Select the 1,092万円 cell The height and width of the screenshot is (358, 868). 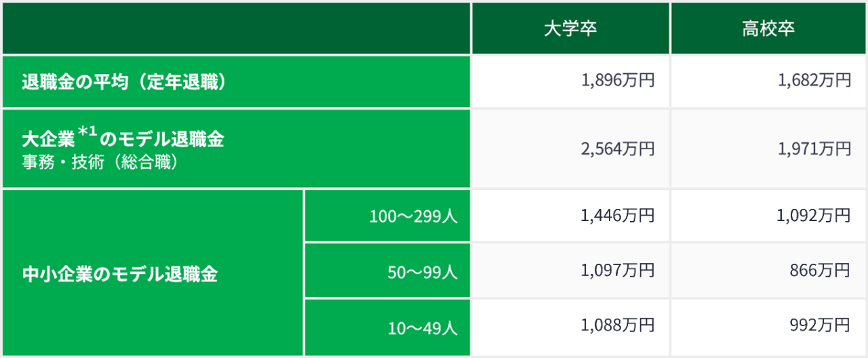coord(814,216)
